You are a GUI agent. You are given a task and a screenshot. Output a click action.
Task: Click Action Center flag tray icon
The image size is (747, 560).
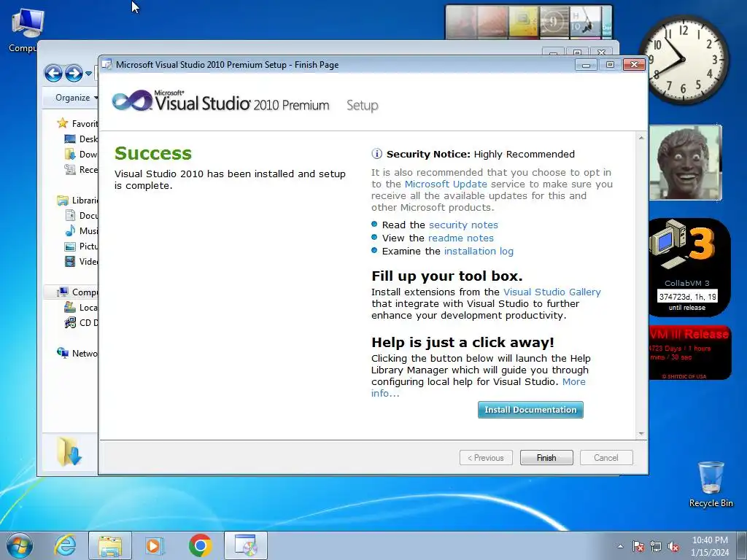coord(638,546)
